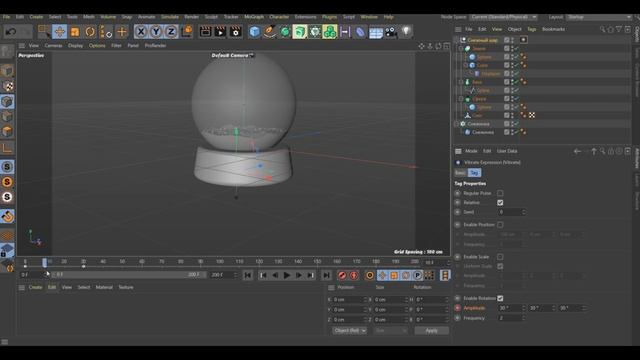The image size is (640, 360).
Task: Click frame 100 on the timeline ruler
Action: tap(220, 262)
